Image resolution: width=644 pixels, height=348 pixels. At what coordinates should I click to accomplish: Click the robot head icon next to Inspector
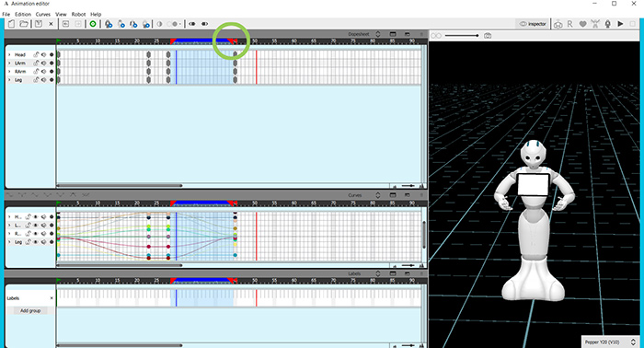tap(558, 24)
